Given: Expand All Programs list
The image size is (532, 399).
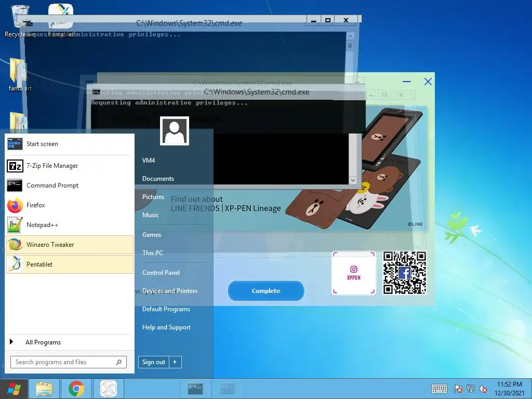Looking at the screenshot, I should [70, 342].
